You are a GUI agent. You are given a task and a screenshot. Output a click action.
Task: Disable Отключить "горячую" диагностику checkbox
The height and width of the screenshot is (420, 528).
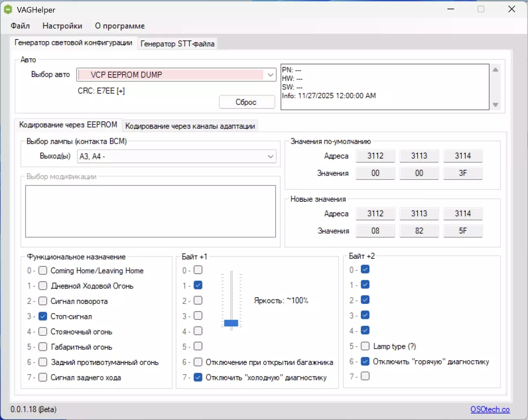click(x=365, y=361)
